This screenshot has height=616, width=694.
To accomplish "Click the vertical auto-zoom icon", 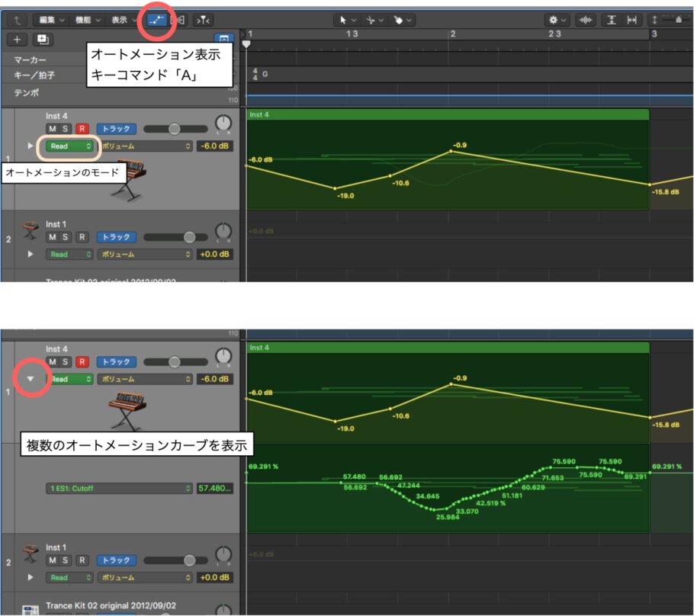I will click(611, 19).
